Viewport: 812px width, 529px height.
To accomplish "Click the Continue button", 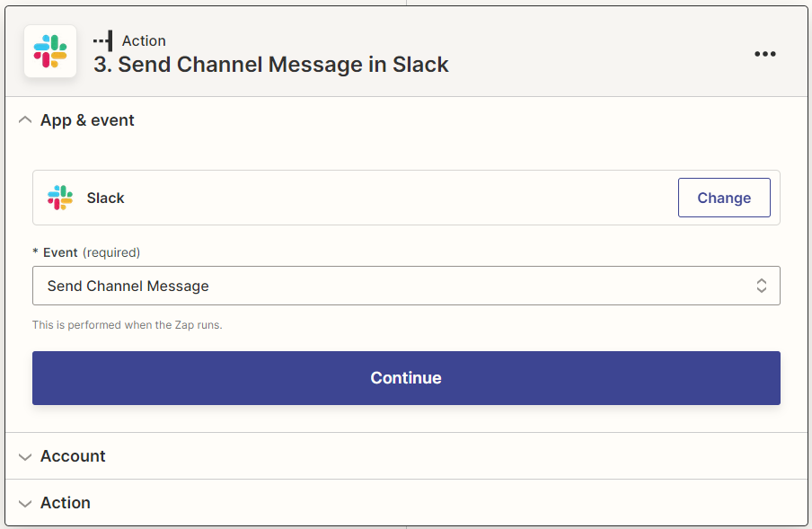I will tap(406, 378).
